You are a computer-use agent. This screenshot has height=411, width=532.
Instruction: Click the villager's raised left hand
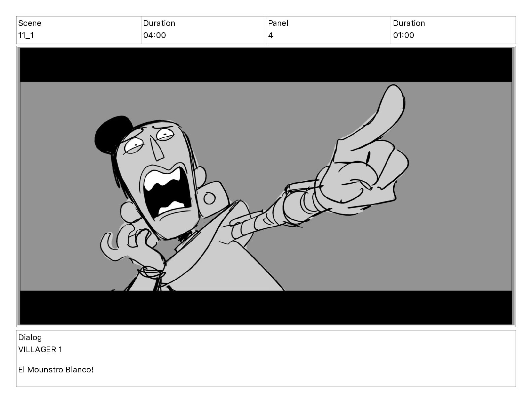[x=129, y=243]
